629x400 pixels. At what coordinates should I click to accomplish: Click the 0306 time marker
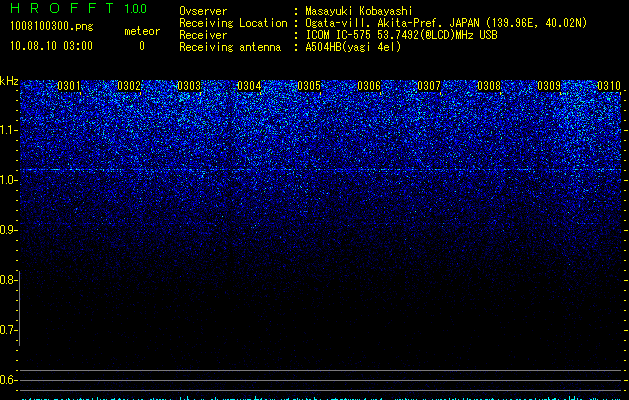pyautogui.click(x=369, y=86)
